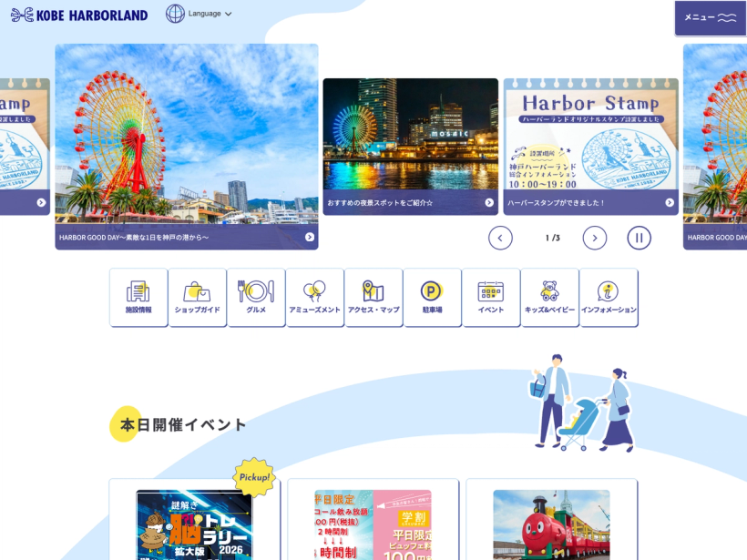
Task: Pause the carousel slideshow
Action: 639,238
